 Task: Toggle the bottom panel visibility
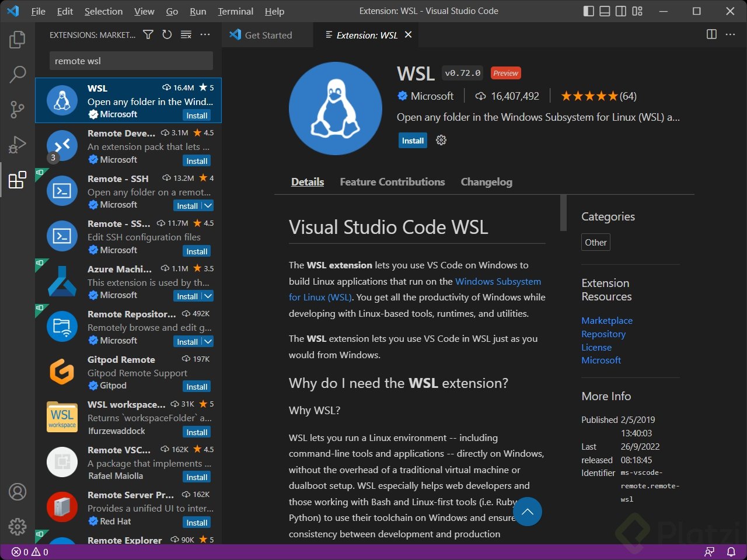click(x=605, y=11)
